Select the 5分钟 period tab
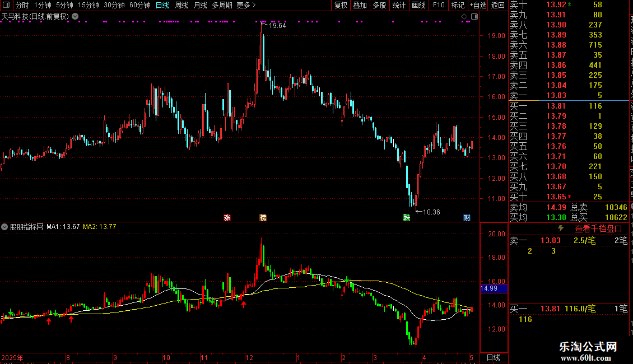Viewport: 633px width, 364px height. point(64,5)
